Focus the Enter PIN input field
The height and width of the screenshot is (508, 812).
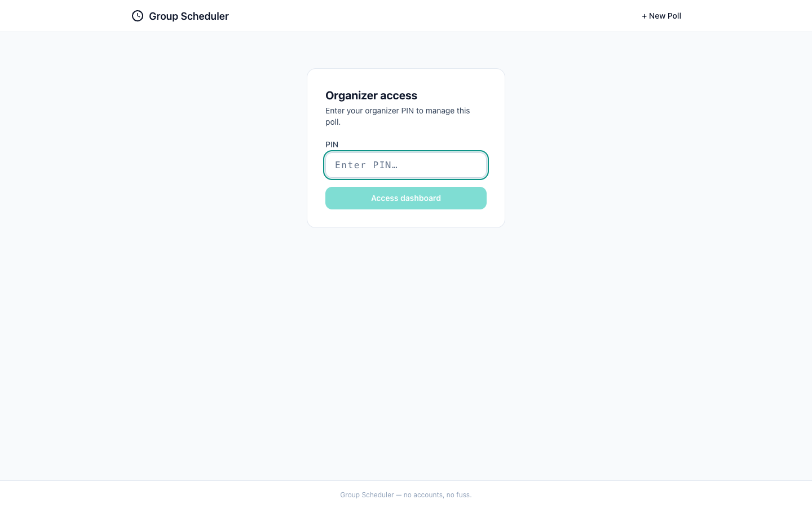tap(406, 165)
